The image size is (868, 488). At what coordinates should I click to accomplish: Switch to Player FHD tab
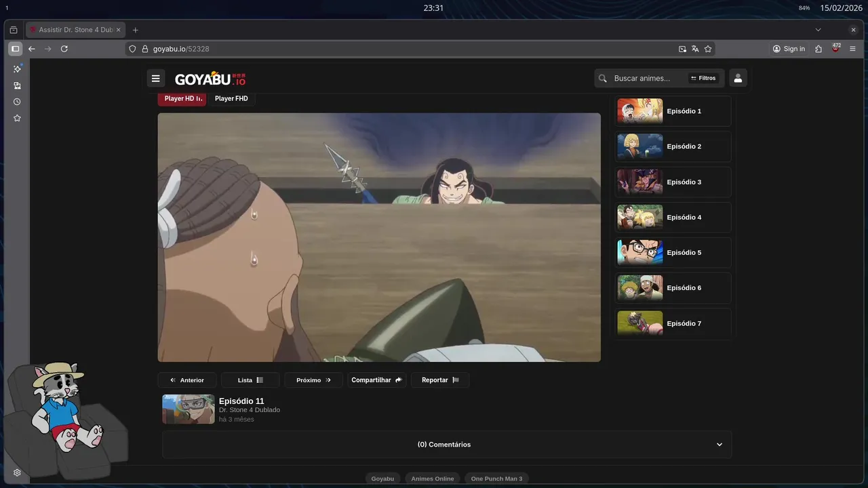[x=231, y=98]
